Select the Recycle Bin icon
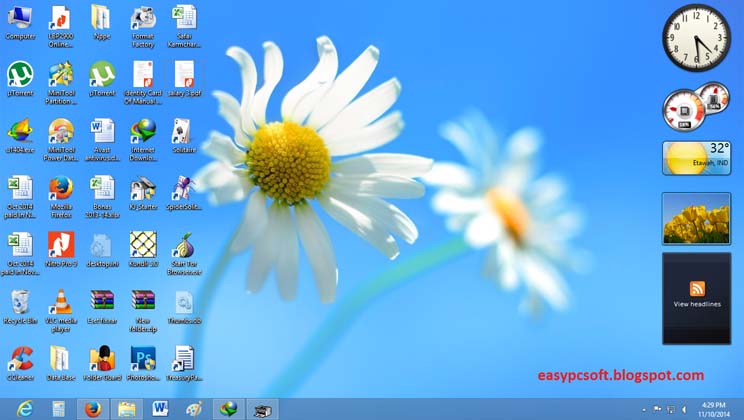Screen dimensions: 744x420 20,307
